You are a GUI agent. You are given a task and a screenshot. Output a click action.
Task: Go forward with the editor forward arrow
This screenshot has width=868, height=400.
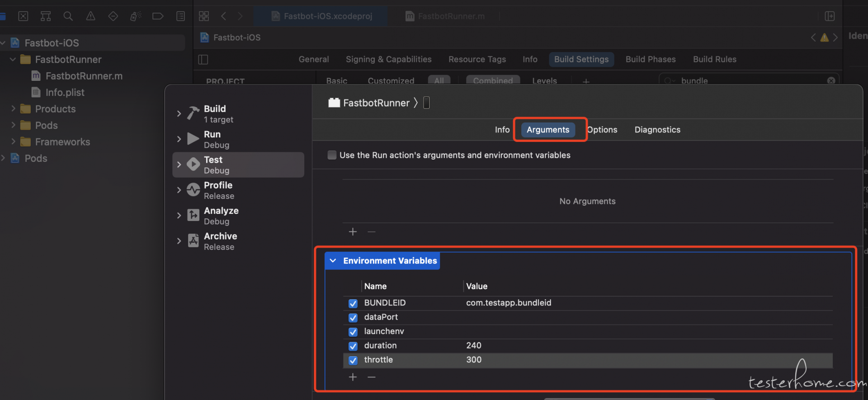pyautogui.click(x=240, y=16)
